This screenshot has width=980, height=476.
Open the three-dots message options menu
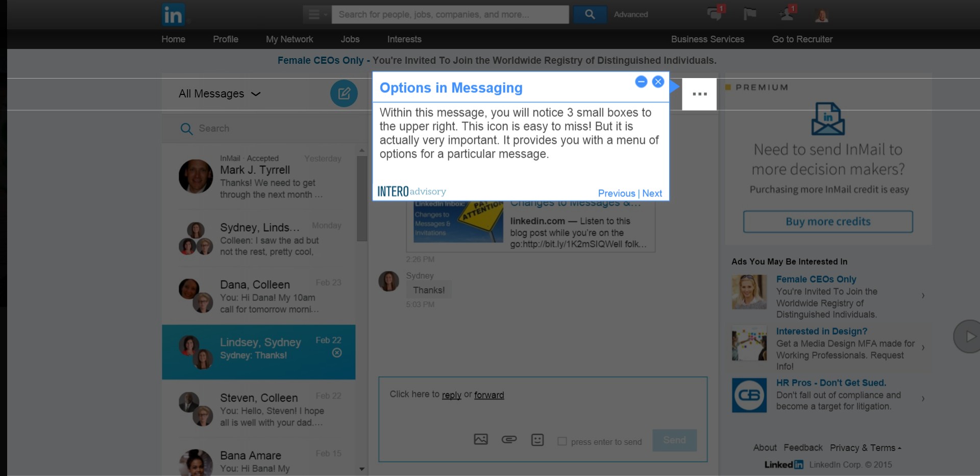click(x=699, y=94)
